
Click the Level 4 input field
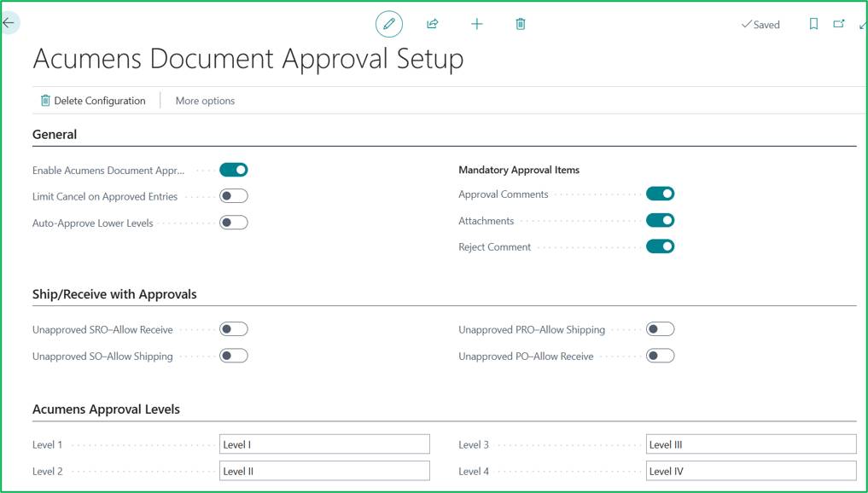(751, 471)
